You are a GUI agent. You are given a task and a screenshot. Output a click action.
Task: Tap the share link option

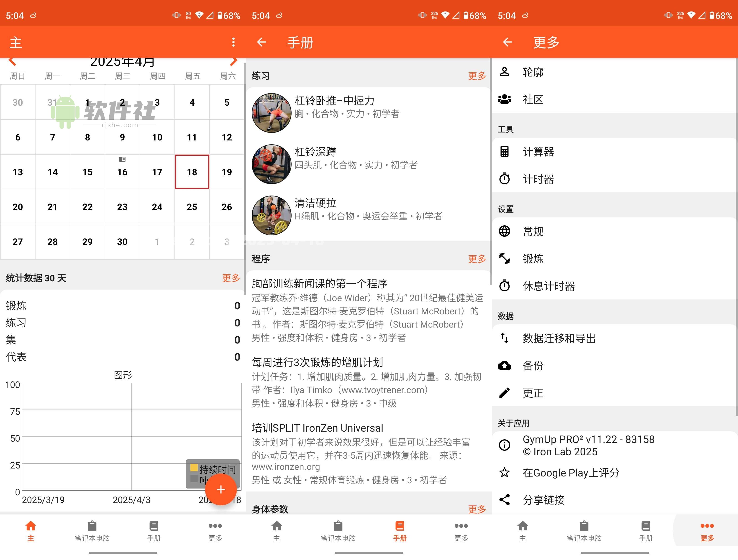[543, 500]
